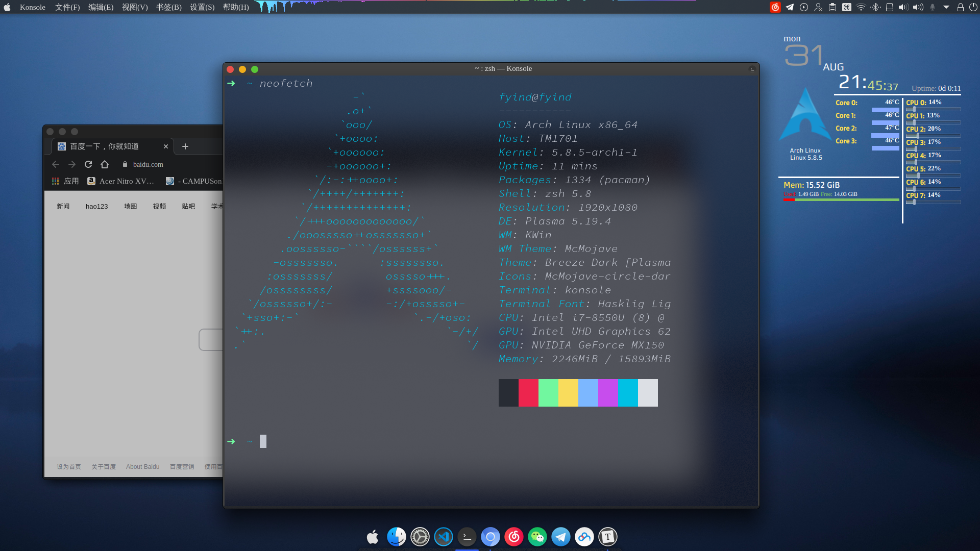Open Finder file manager from dock

click(x=396, y=537)
